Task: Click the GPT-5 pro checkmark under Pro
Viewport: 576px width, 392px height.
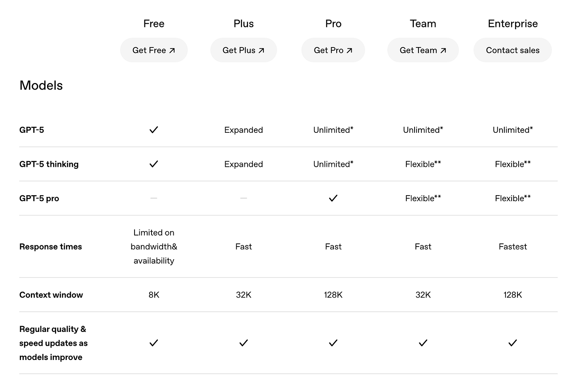Action: click(333, 198)
